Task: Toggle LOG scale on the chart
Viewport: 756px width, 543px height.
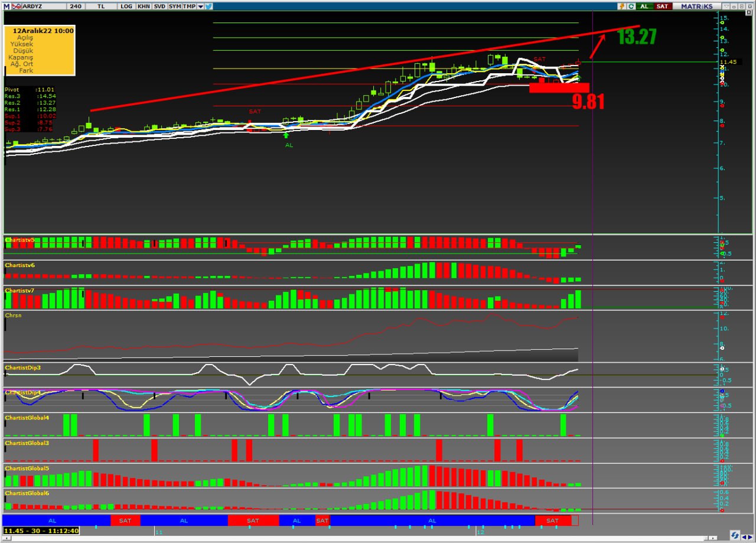Action: coord(126,6)
